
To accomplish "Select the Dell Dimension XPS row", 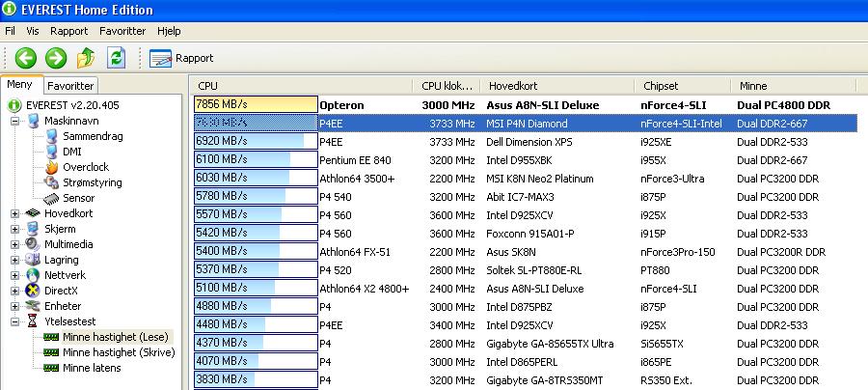I will (x=526, y=141).
